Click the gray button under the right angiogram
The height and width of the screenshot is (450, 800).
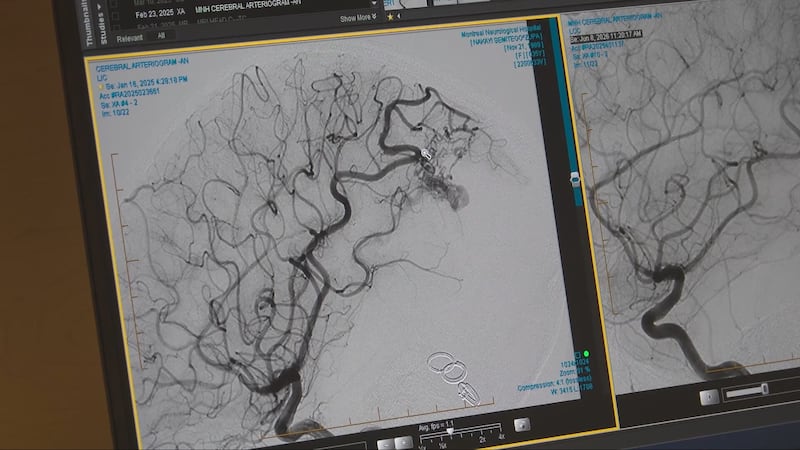click(x=709, y=397)
